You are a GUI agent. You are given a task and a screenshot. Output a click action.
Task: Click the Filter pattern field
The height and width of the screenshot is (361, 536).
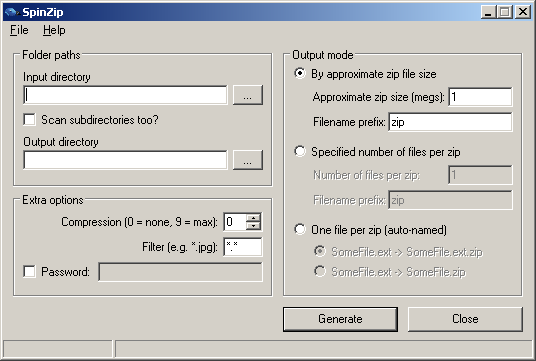pyautogui.click(x=243, y=247)
